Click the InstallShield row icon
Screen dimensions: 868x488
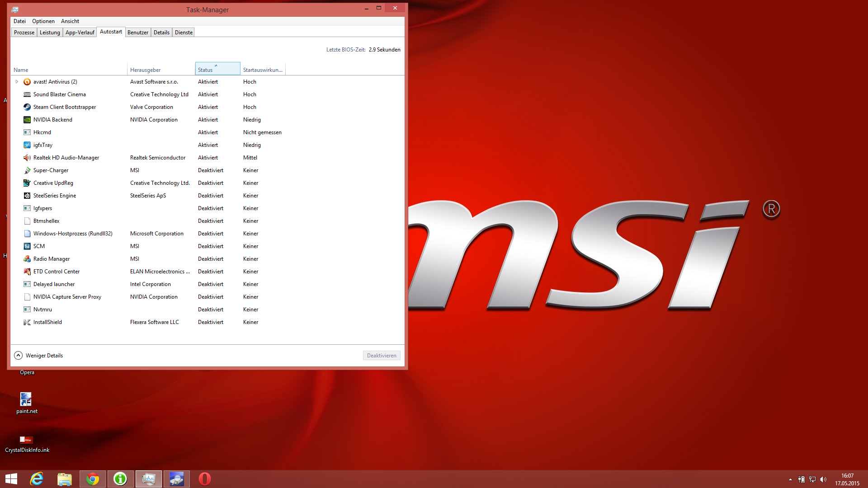click(27, 322)
